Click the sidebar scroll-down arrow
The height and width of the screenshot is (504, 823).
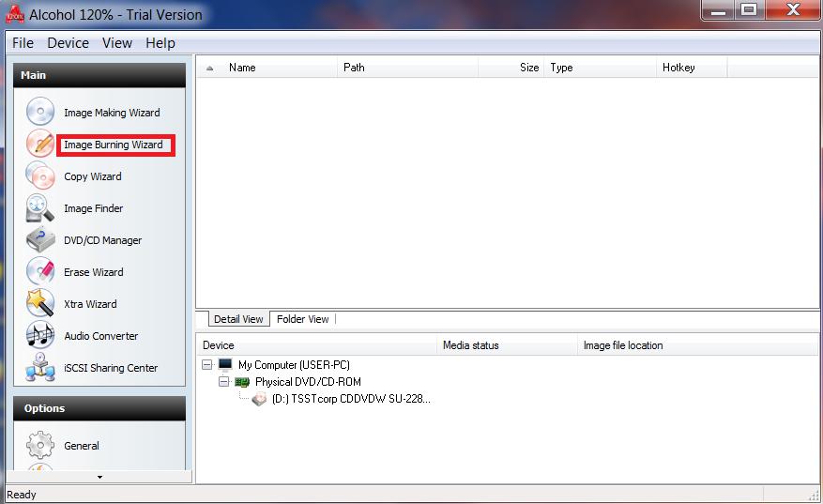99,477
